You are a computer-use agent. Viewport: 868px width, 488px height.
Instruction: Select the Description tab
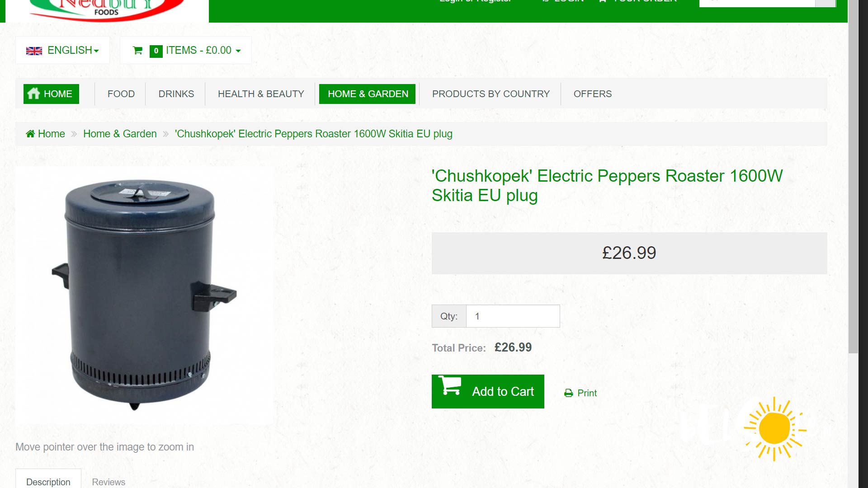[x=48, y=482]
